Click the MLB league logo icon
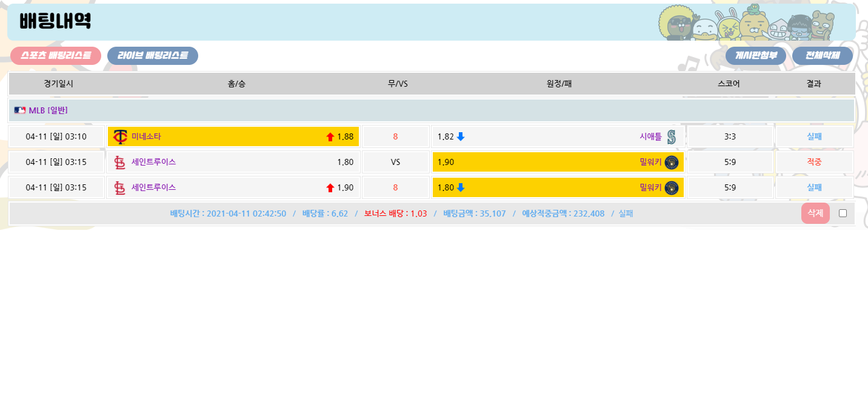Screen dimensions: 868x393 pyautogui.click(x=20, y=110)
